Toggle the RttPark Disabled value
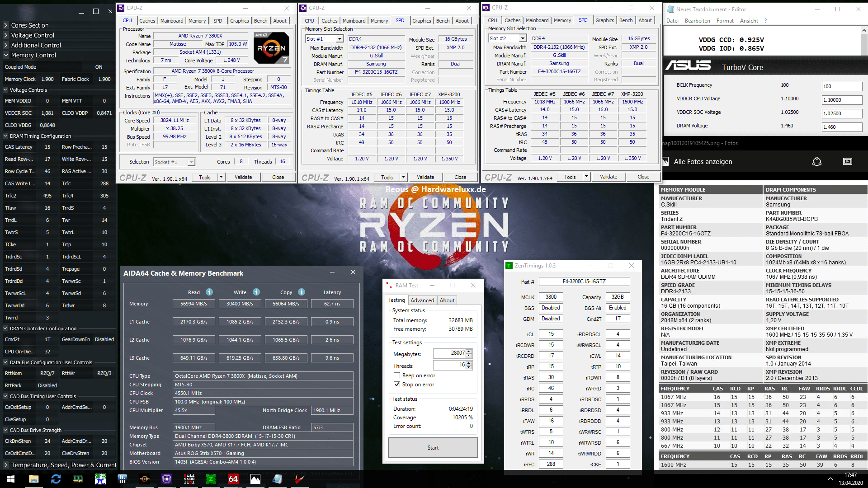 pyautogui.click(x=47, y=385)
